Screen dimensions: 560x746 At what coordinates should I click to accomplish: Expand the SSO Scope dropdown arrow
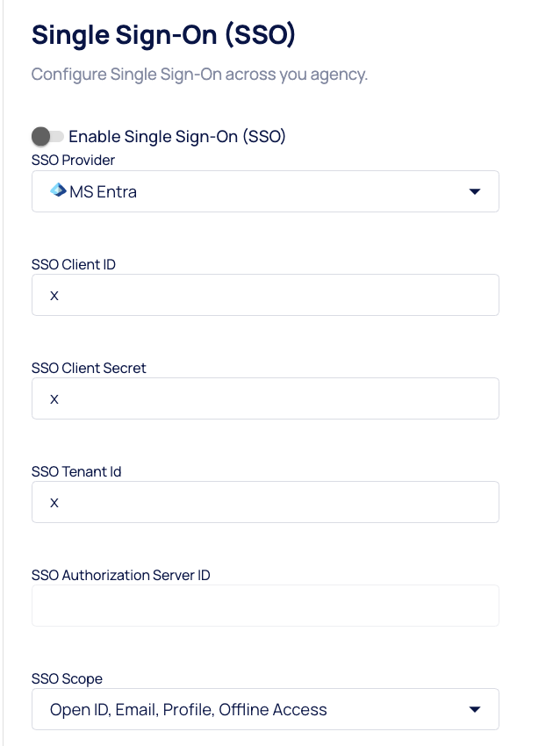[474, 709]
